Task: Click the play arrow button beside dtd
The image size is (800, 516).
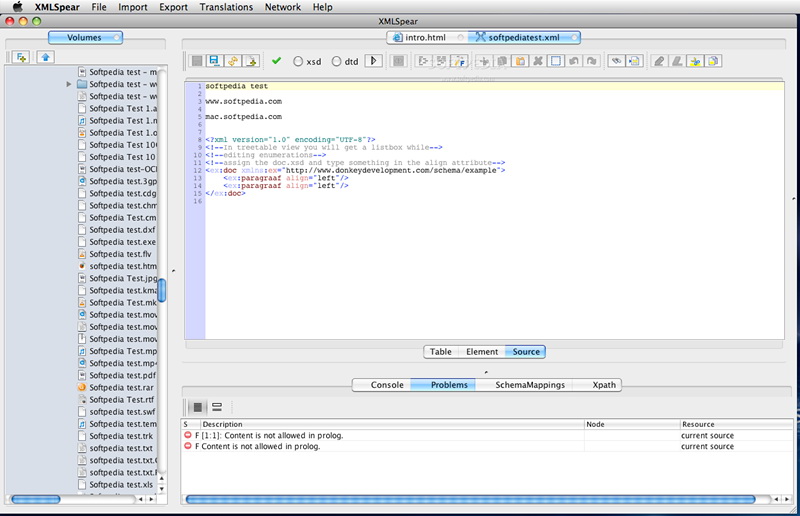Action: [x=373, y=61]
